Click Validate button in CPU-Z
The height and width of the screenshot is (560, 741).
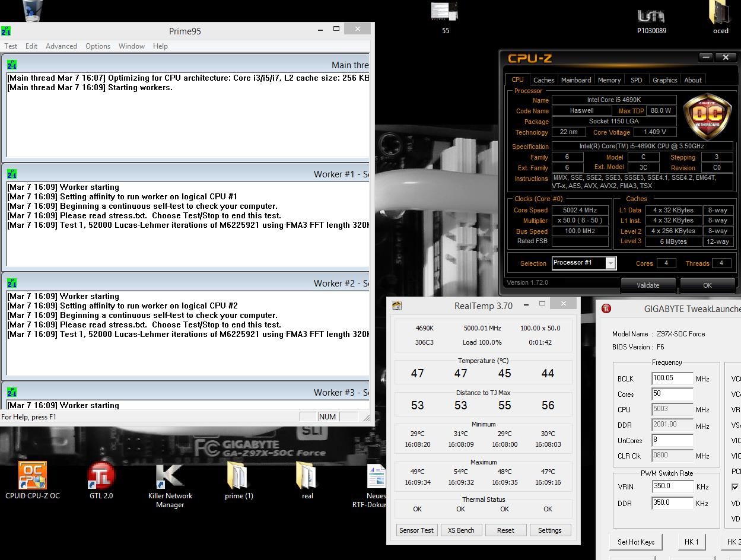pyautogui.click(x=648, y=285)
